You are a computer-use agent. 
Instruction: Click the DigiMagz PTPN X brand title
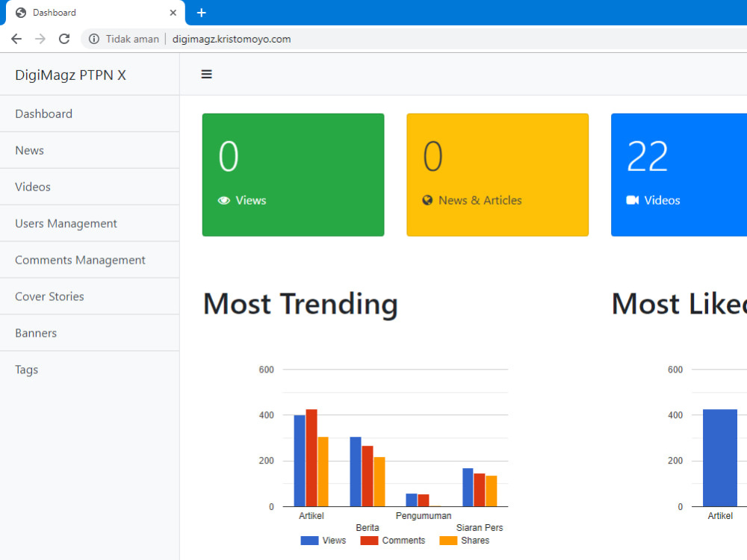70,75
